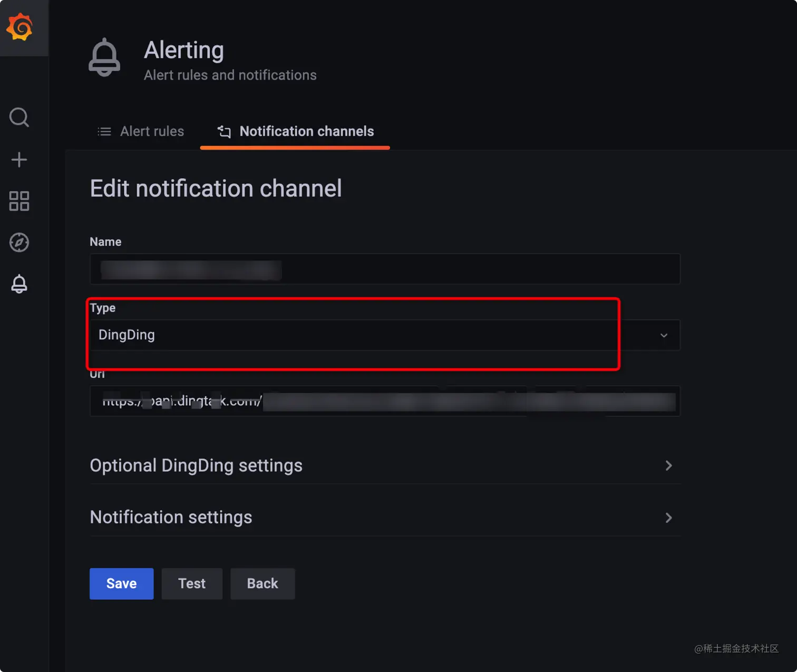The height and width of the screenshot is (672, 797).
Task: Click the Alerting page title
Action: coord(184,51)
